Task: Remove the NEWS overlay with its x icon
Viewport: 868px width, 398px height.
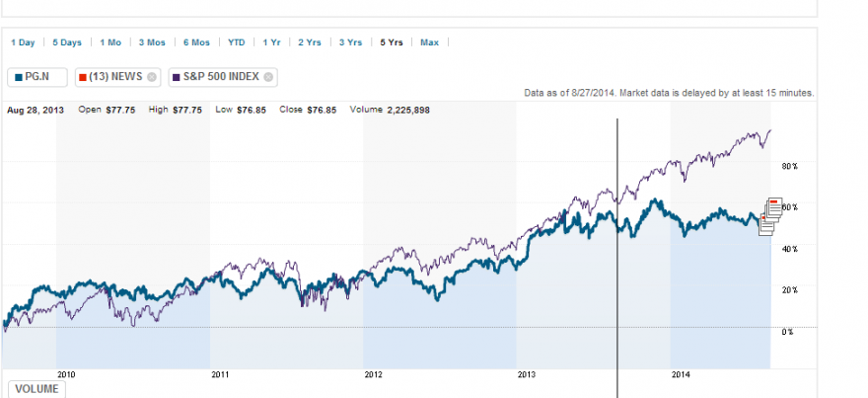Action: pyautogui.click(x=152, y=77)
